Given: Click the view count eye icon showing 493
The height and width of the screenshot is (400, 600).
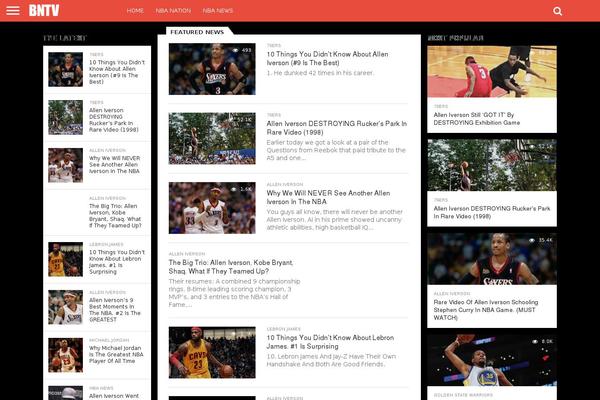Looking at the screenshot, I should (x=235, y=50).
